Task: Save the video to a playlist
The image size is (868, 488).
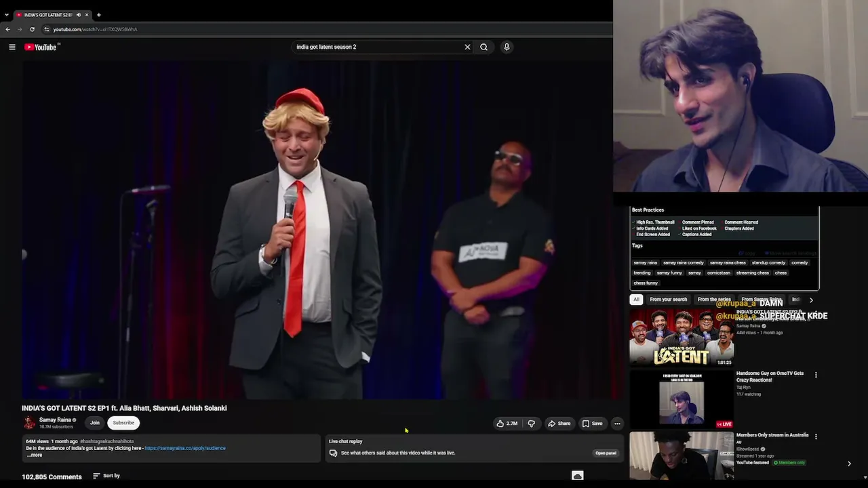Action: pos(592,424)
